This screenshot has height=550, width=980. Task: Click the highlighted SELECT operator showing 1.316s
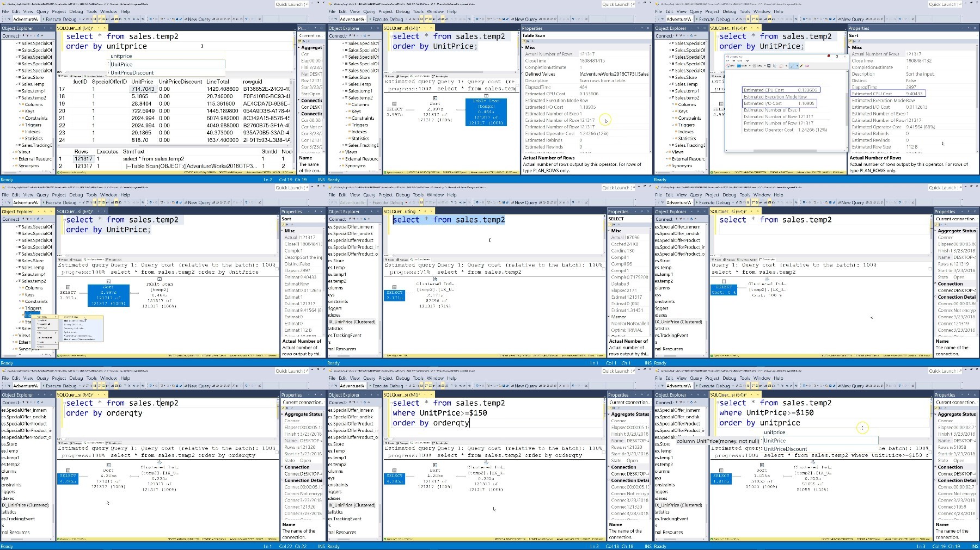720,478
